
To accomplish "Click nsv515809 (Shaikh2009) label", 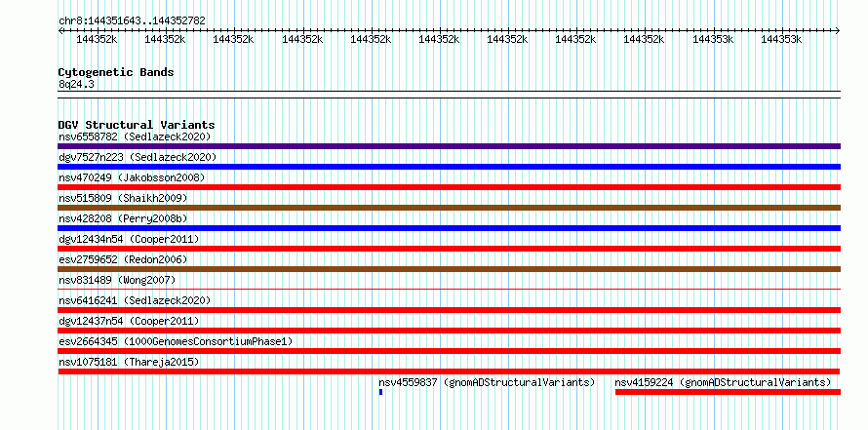I will pos(123,198).
